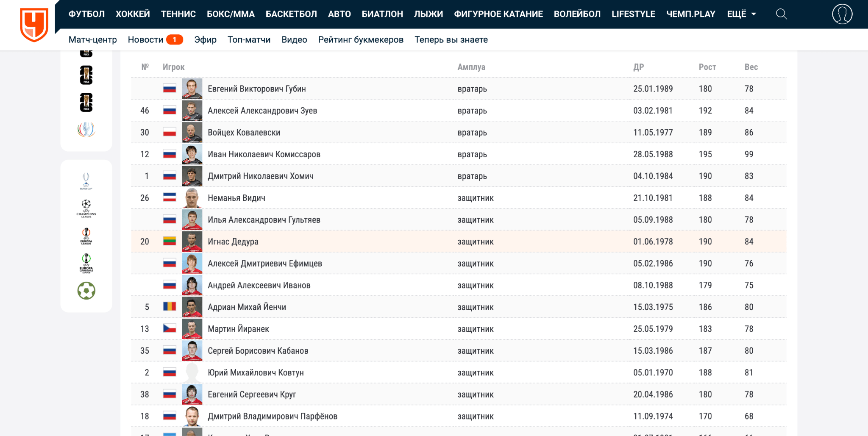Open the Рейтинг букмекеров page

pyautogui.click(x=360, y=39)
